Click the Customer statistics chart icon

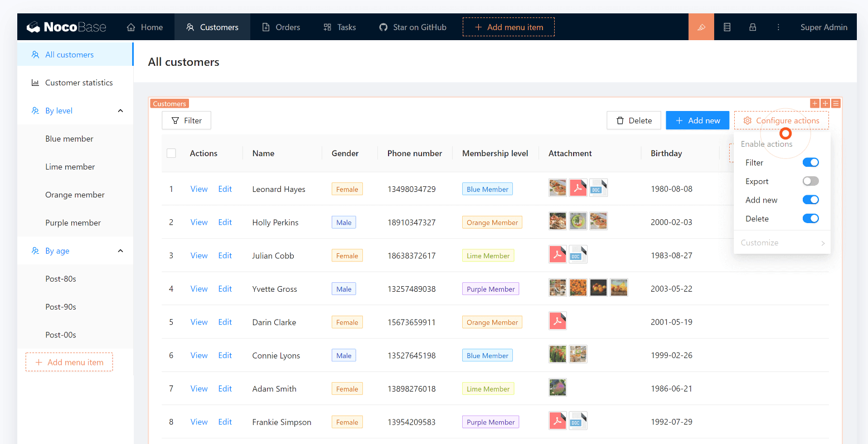tap(35, 82)
